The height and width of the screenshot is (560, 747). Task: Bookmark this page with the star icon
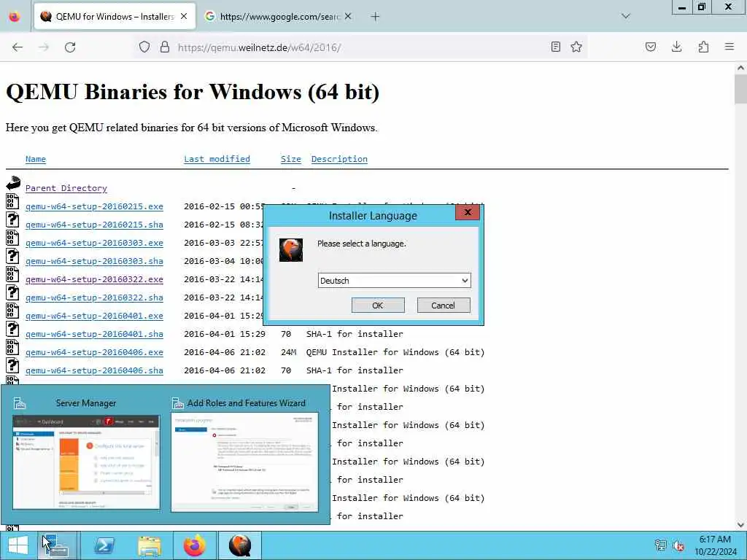click(x=576, y=47)
